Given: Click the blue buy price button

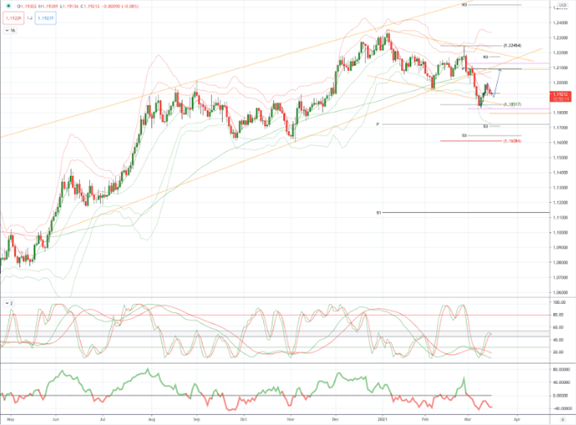Looking at the screenshot, I should tap(46, 18).
